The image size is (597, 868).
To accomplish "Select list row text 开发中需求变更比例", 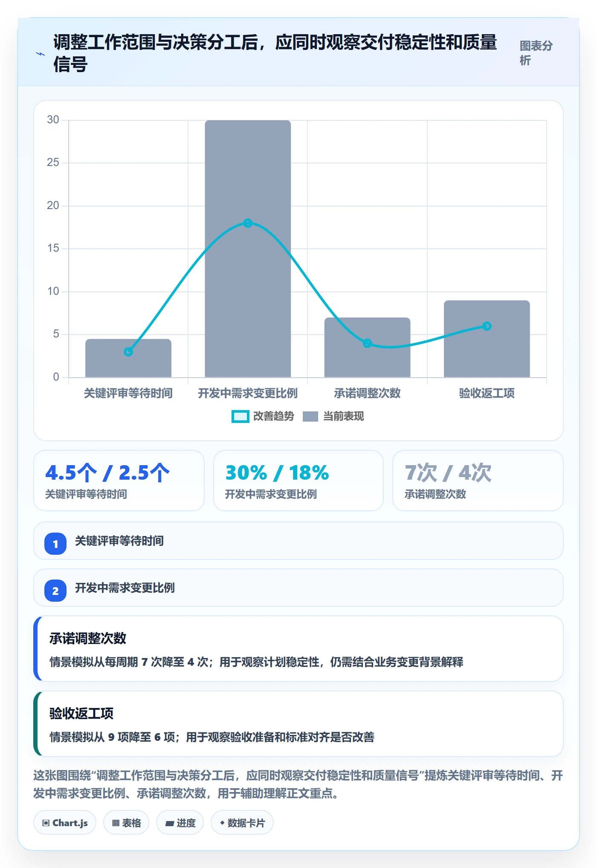I will click(x=125, y=588).
